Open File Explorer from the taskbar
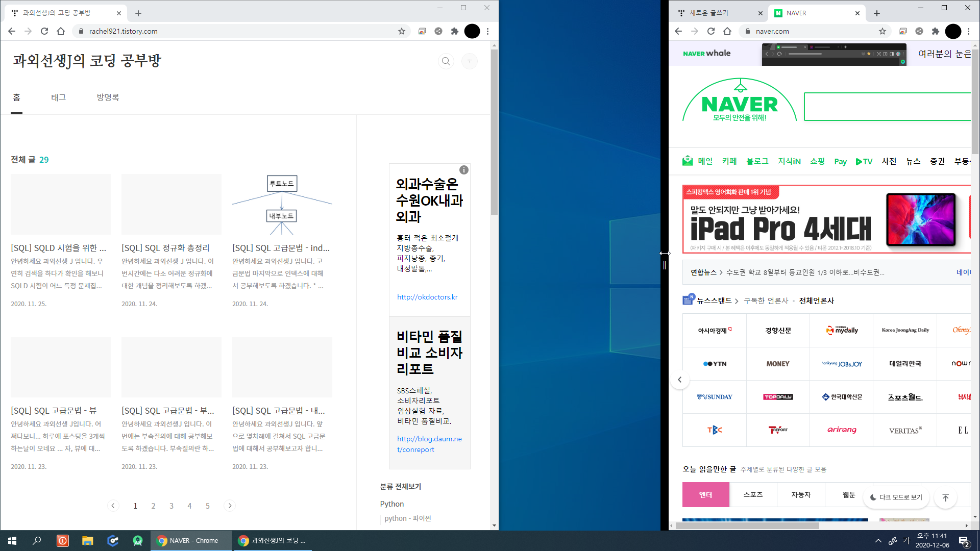The image size is (980, 551). pyautogui.click(x=87, y=540)
